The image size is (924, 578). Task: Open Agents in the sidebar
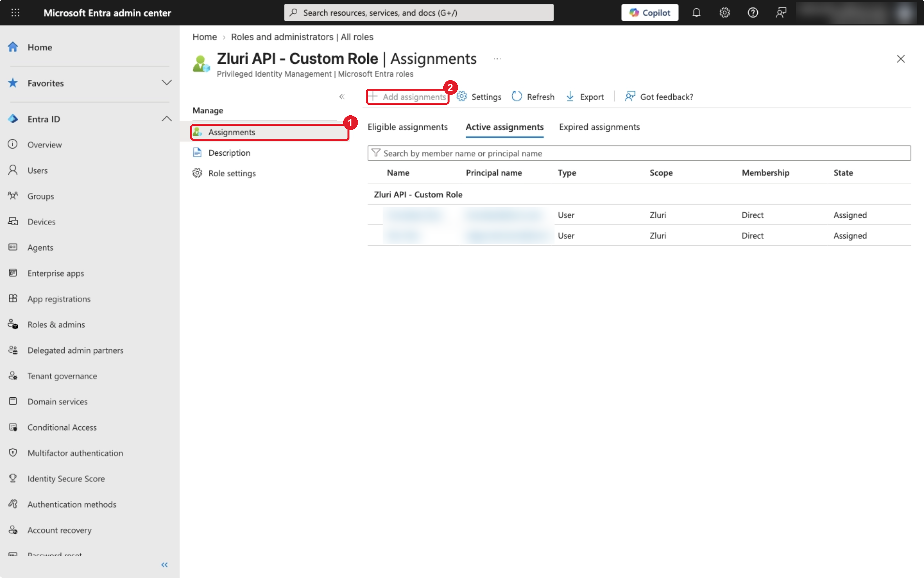[x=40, y=247]
